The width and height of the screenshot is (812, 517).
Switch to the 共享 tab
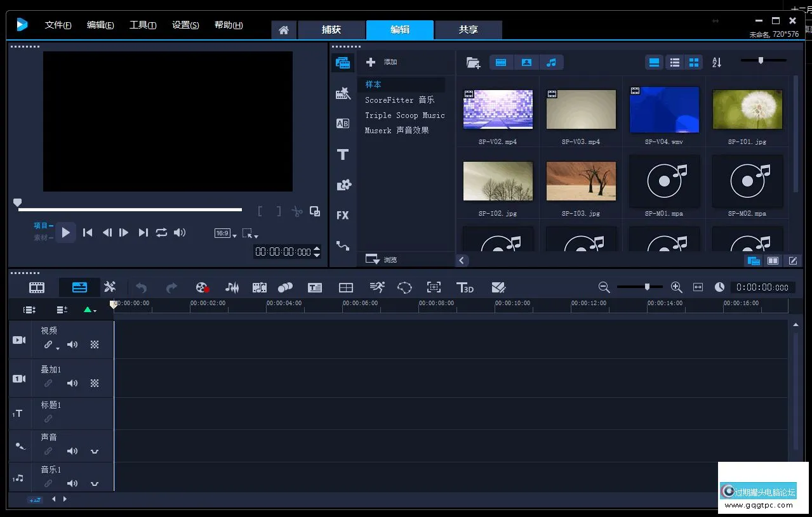[x=469, y=30]
